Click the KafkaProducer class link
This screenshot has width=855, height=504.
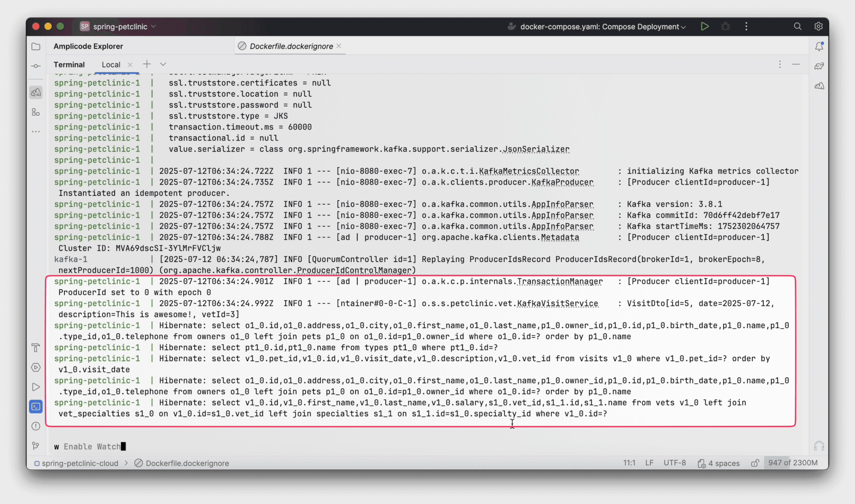point(562,182)
